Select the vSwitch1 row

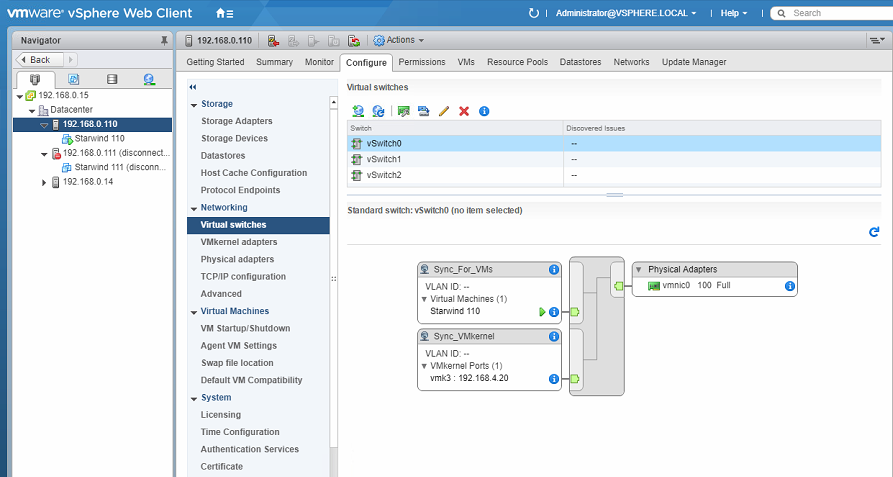614,159
